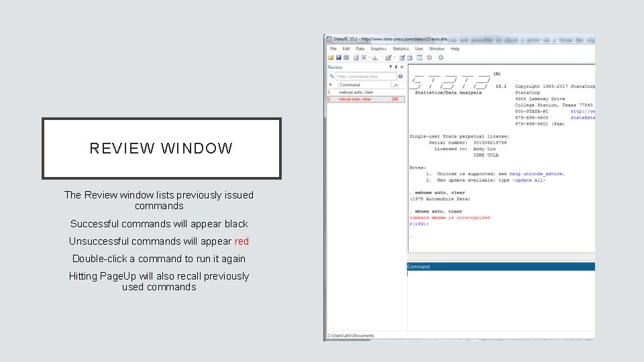Click the C:\Users\alin\Documents status bar path

[350, 336]
